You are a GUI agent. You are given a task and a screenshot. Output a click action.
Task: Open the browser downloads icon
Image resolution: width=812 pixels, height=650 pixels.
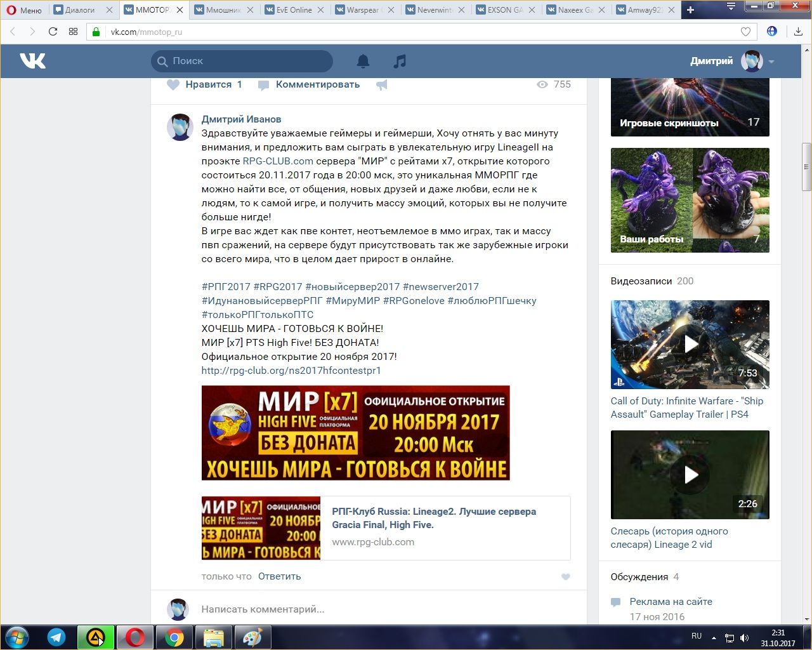pos(798,32)
